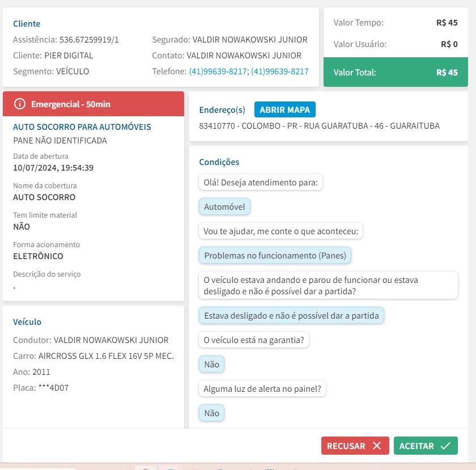Click PANE NÃO IDENTIFICADA text
This screenshot has height=470, width=476.
tap(60, 141)
